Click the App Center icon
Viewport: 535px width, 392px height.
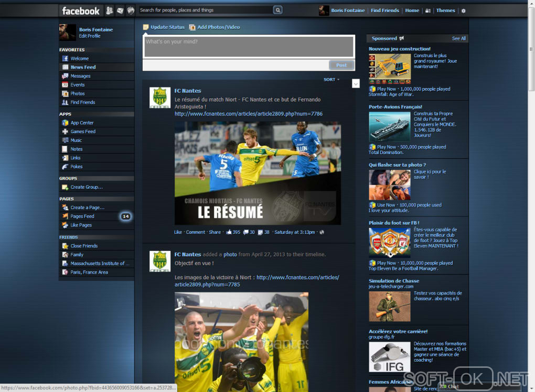point(65,123)
